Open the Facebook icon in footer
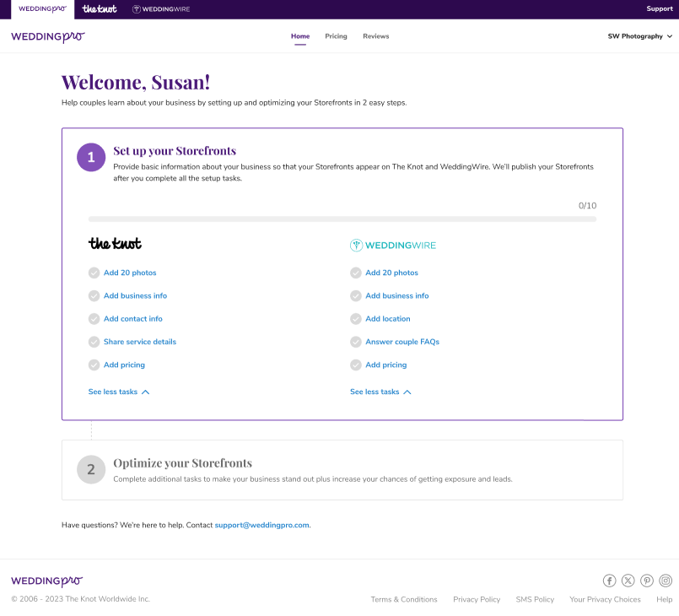679x616 pixels. tap(609, 581)
